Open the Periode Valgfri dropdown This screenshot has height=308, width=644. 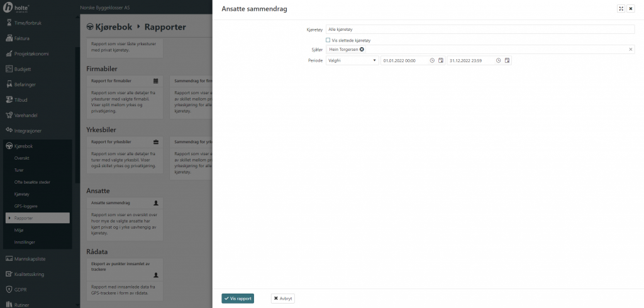[352, 60]
